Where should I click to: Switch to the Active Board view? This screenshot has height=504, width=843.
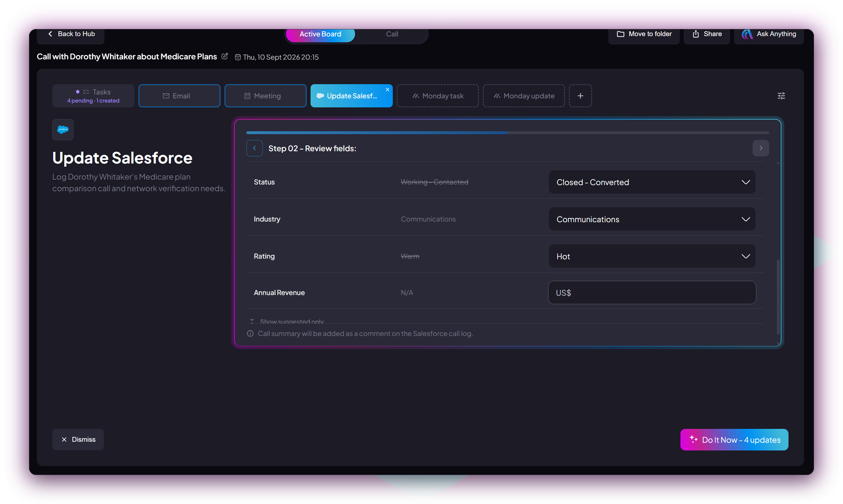tap(320, 34)
